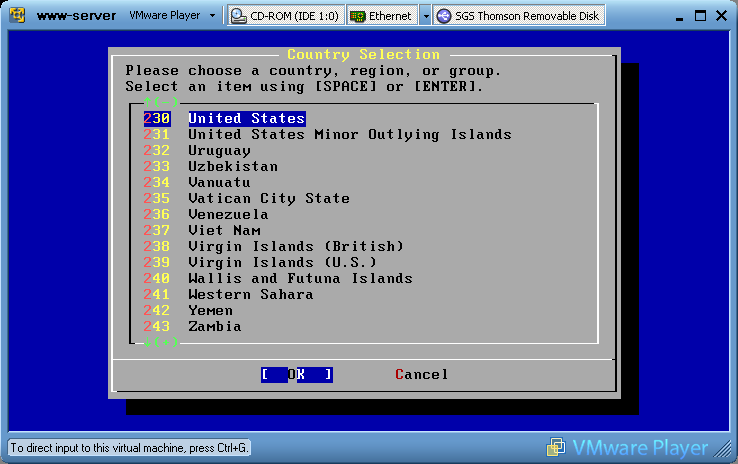Viewport: 738px width, 464px height.
Task: Expand the device list dropdown arrow
Action: click(425, 16)
